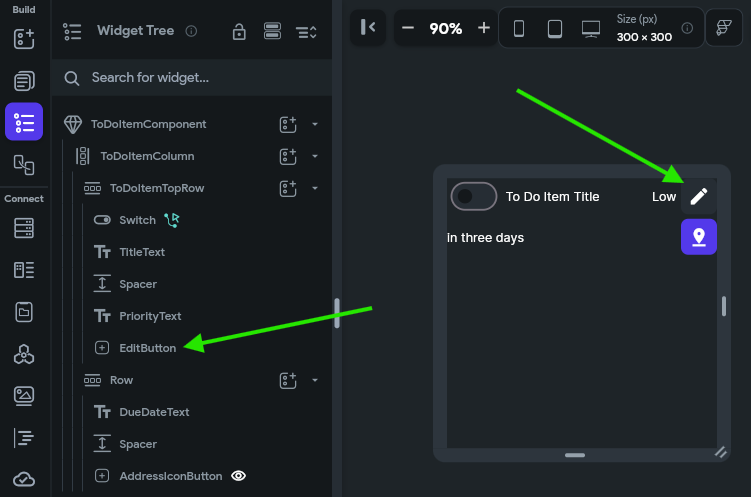Screen dimensions: 751x497
Task: Collapse the left panel with arrow icon
Action: (x=368, y=27)
